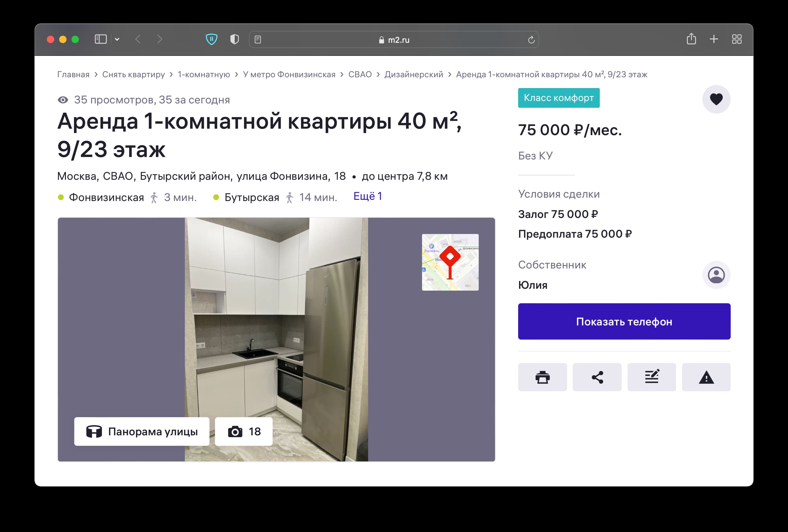Go forward in Safari
The width and height of the screenshot is (788, 532).
click(160, 39)
